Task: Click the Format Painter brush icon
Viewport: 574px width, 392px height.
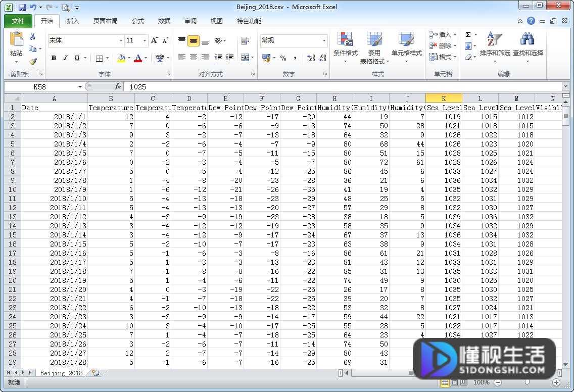Action: 33,61
